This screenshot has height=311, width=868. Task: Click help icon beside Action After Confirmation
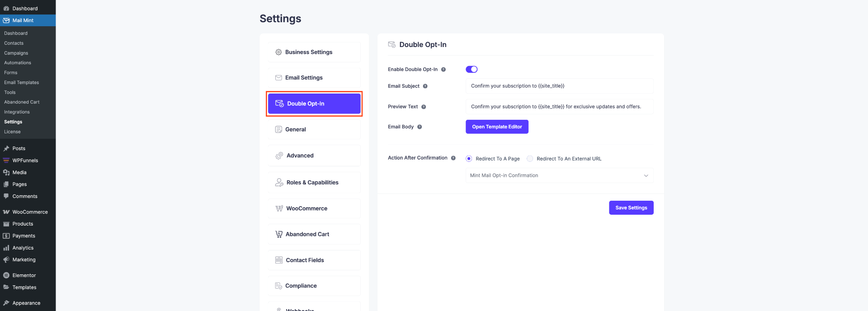(x=453, y=158)
